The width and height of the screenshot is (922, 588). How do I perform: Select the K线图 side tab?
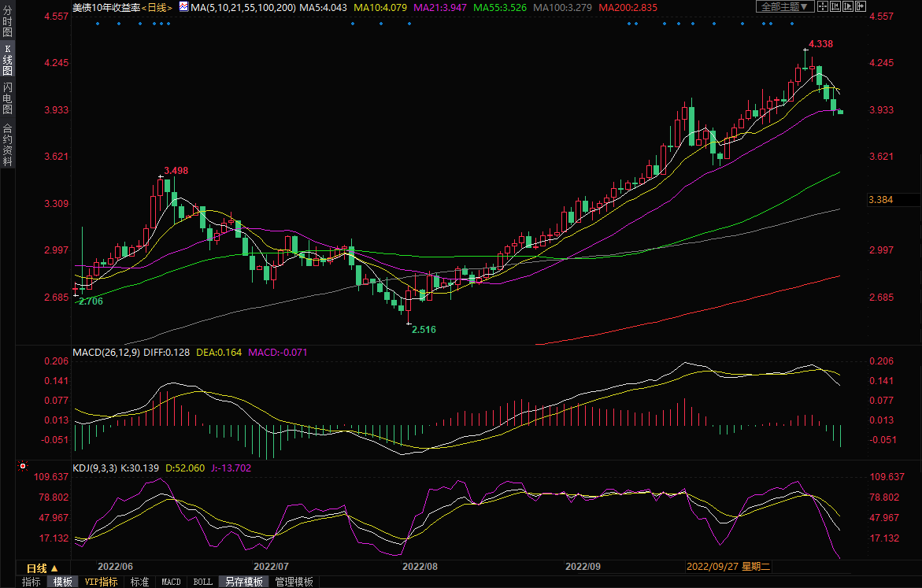pyautogui.click(x=7, y=60)
